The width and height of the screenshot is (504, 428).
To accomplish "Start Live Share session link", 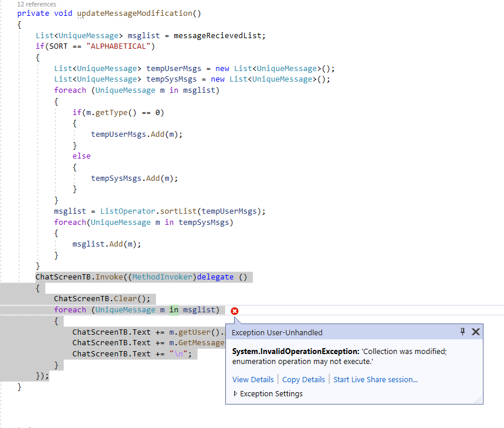I will (376, 379).
